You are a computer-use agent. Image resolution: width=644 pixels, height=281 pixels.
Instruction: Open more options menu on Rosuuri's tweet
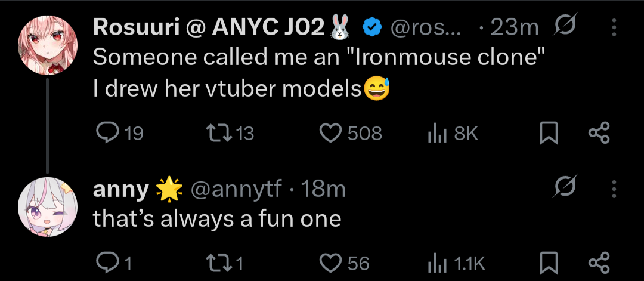[615, 27]
